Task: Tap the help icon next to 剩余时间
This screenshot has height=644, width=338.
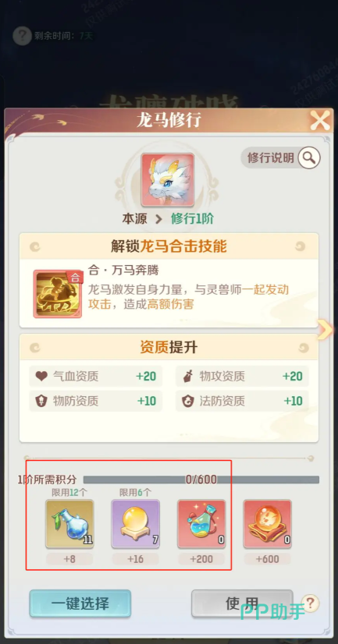Action: pos(22,36)
